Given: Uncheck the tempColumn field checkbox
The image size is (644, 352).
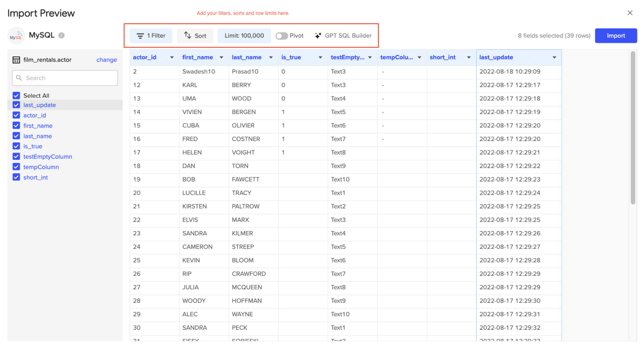Looking at the screenshot, I should (x=16, y=167).
